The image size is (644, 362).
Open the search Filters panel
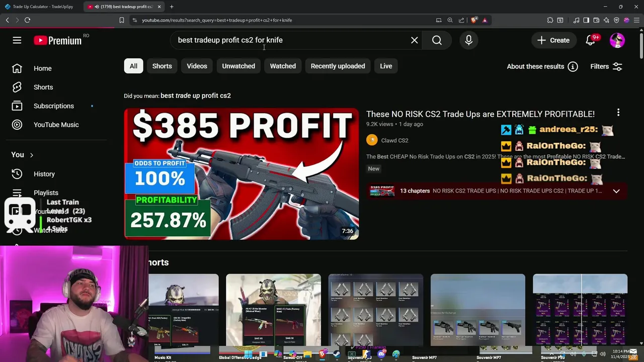point(606,66)
